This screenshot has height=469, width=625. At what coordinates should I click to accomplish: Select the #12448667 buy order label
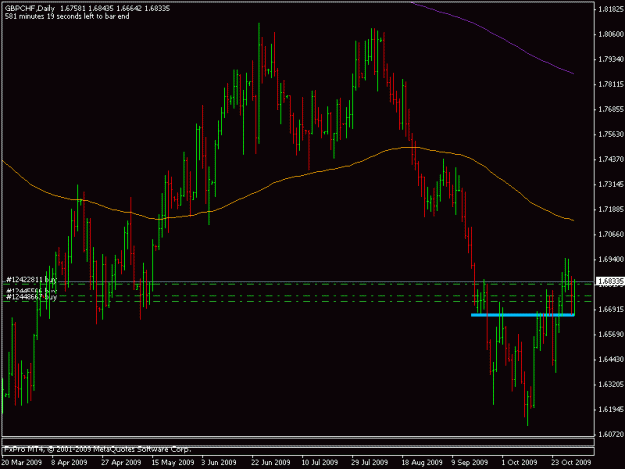31,297
